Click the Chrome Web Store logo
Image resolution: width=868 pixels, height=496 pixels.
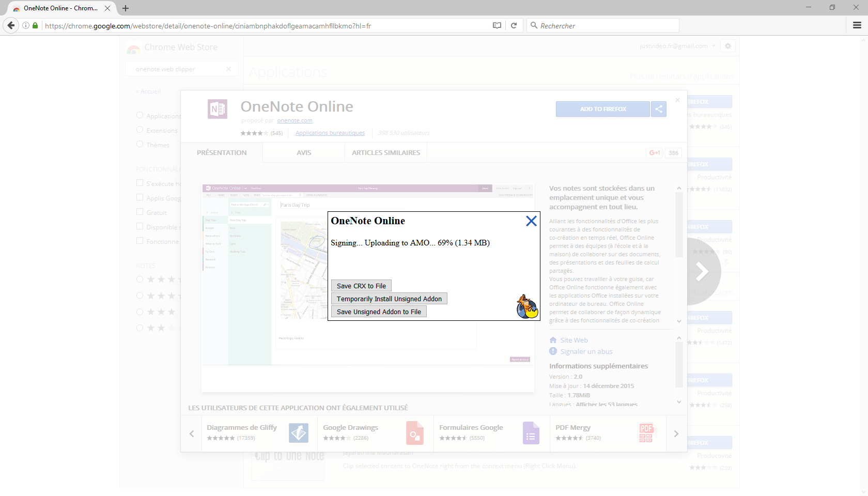[x=133, y=48]
